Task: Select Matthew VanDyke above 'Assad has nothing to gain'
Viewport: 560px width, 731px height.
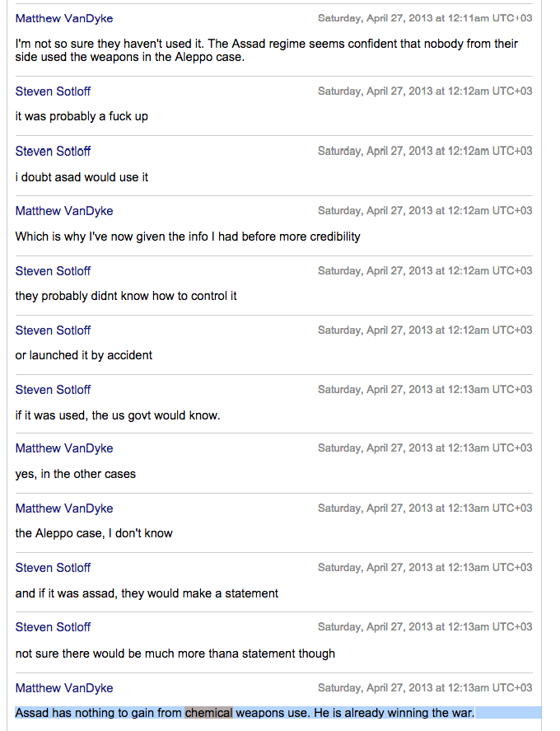Action: coord(64,688)
